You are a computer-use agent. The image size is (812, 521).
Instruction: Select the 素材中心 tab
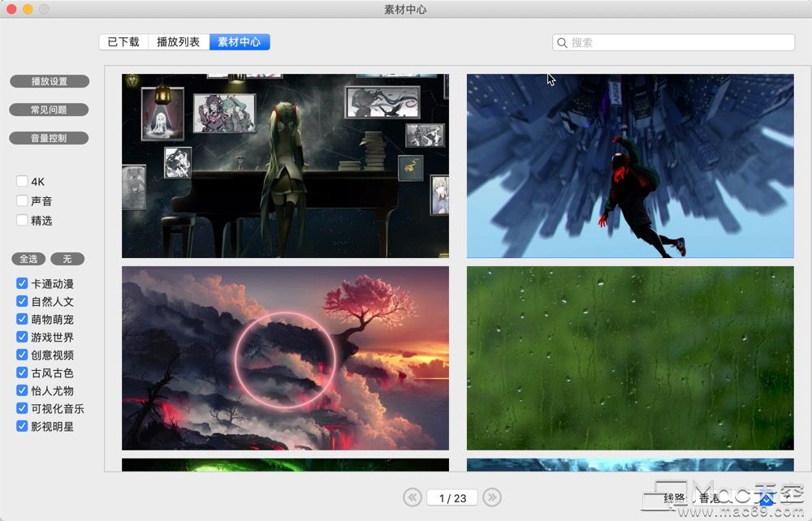click(240, 42)
